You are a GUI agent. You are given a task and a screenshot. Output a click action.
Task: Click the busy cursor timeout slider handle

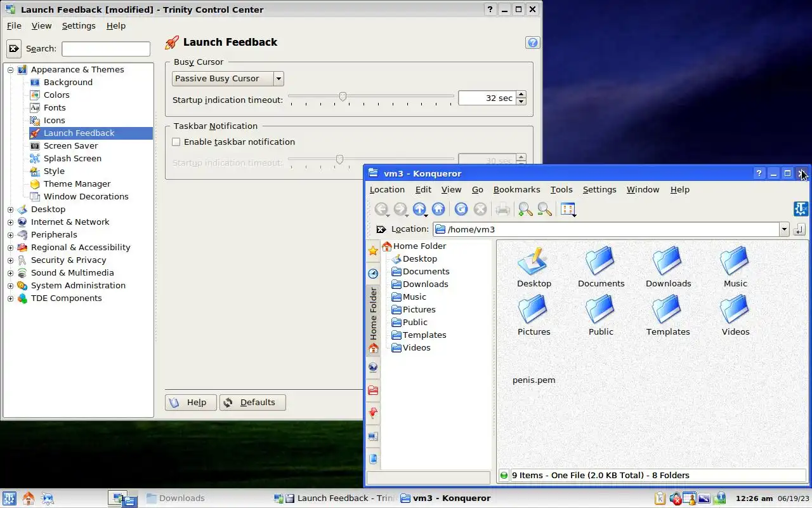343,97
